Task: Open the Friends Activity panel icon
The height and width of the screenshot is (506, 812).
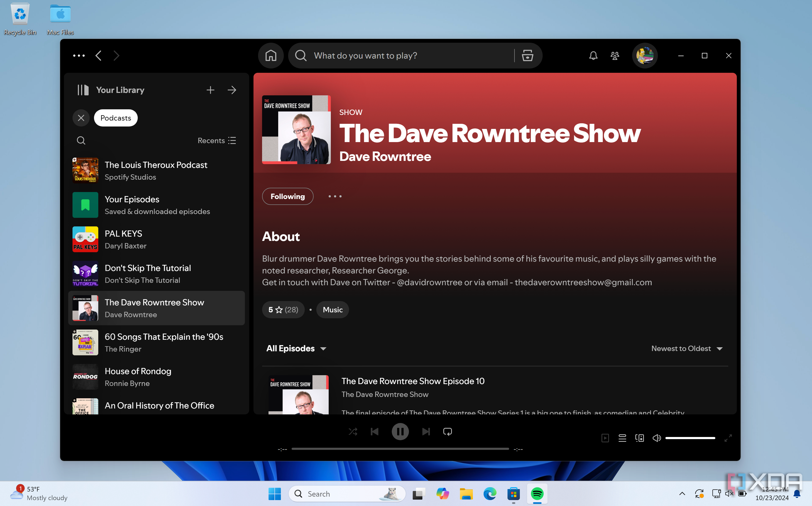Action: (x=615, y=55)
